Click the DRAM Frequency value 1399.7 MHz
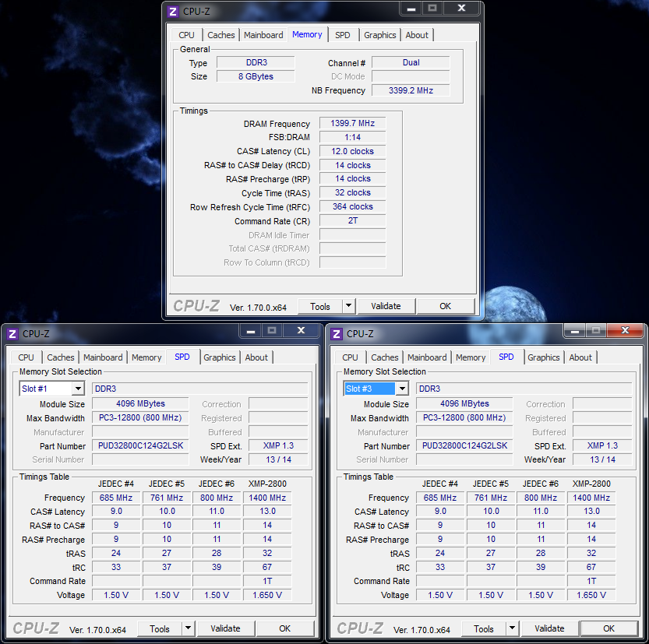 (353, 123)
